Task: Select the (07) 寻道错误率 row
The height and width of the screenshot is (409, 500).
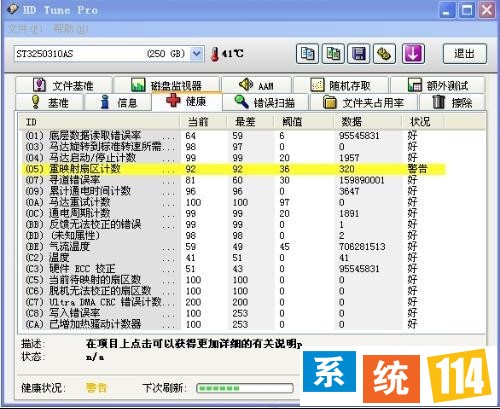Action: click(x=233, y=180)
